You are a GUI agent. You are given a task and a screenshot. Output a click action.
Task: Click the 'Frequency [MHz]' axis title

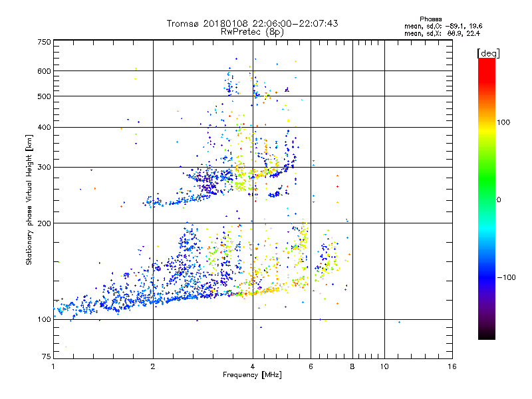tap(252, 375)
